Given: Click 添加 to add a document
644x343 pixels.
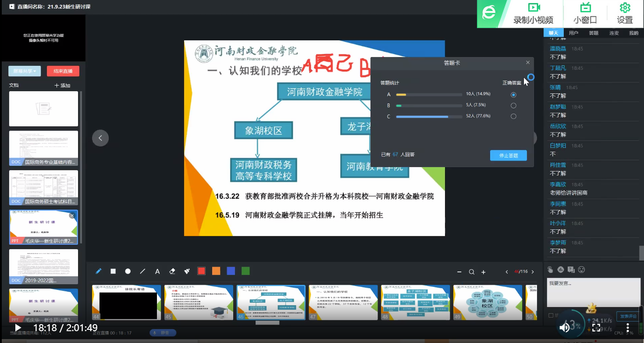Looking at the screenshot, I should 62,86.
